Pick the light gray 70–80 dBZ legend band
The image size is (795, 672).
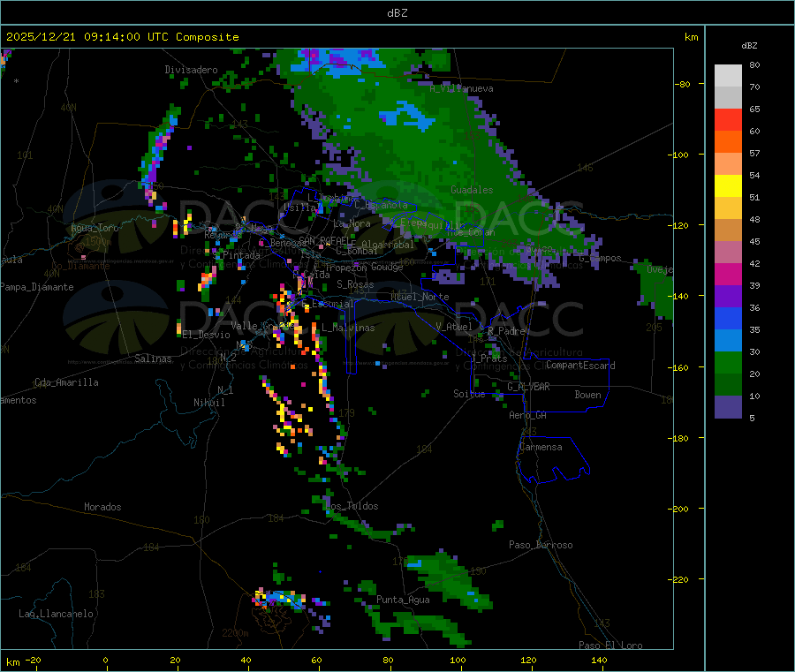pyautogui.click(x=728, y=76)
